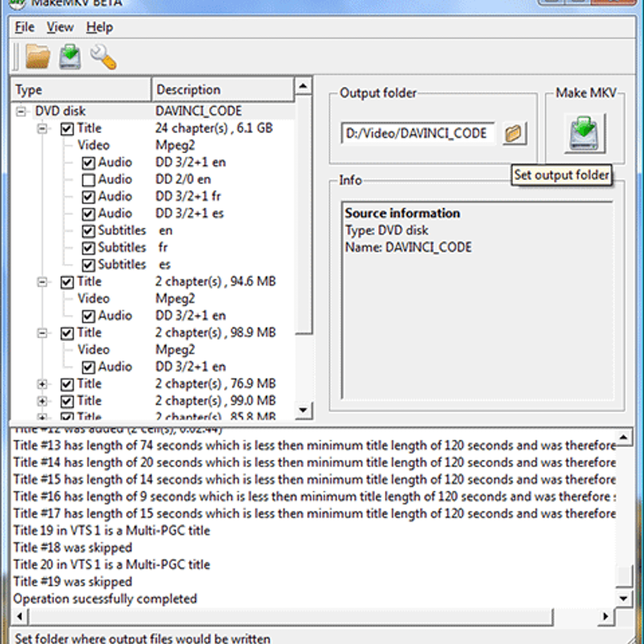The width and height of the screenshot is (644, 644).
Task: Click log line about Title #16 length
Action: coord(314,497)
